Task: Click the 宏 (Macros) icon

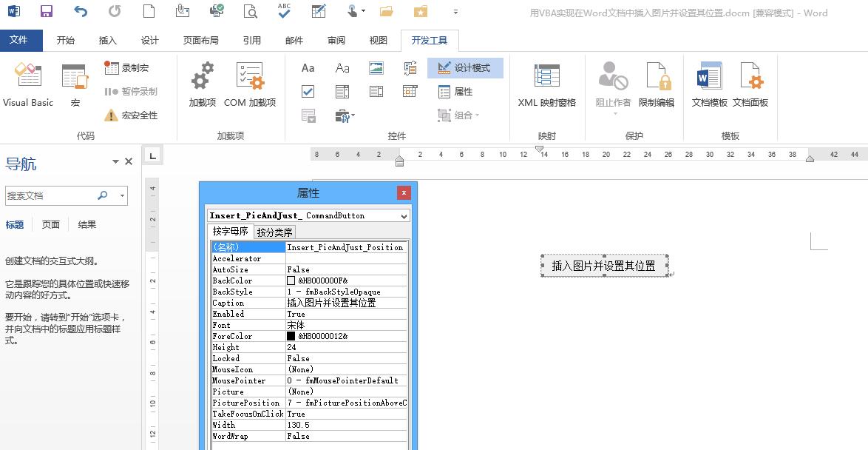Action: click(x=73, y=84)
